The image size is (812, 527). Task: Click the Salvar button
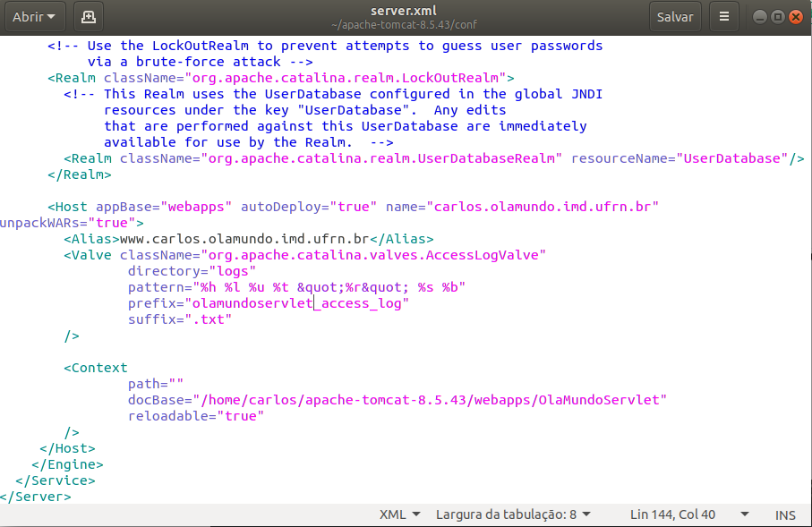click(x=674, y=16)
